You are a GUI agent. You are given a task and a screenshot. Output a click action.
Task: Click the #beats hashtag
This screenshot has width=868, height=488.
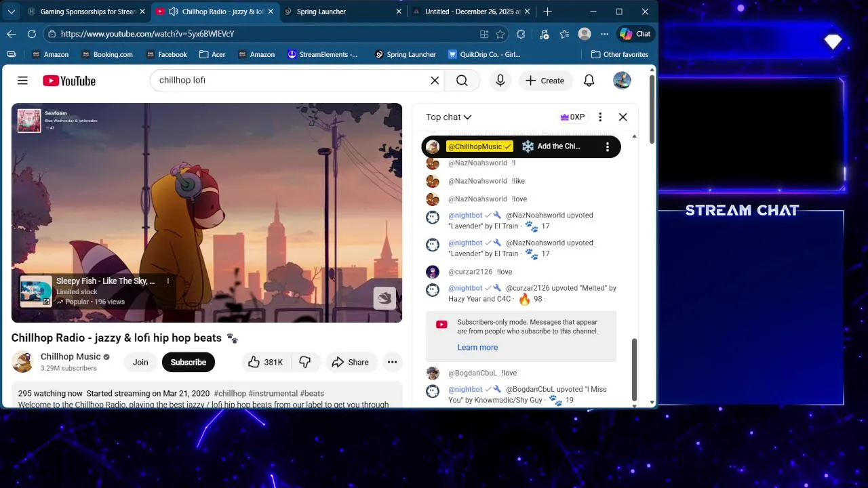(x=312, y=393)
